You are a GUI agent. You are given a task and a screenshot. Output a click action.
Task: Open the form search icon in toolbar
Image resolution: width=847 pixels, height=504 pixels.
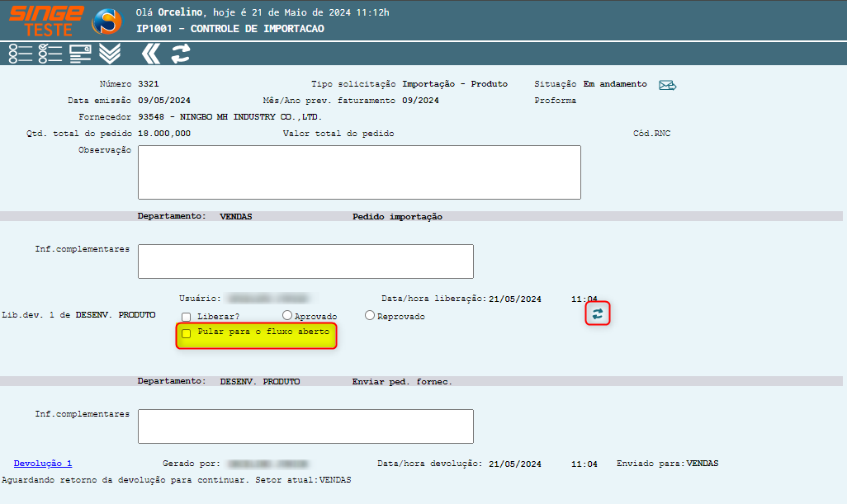pyautogui.click(x=80, y=54)
